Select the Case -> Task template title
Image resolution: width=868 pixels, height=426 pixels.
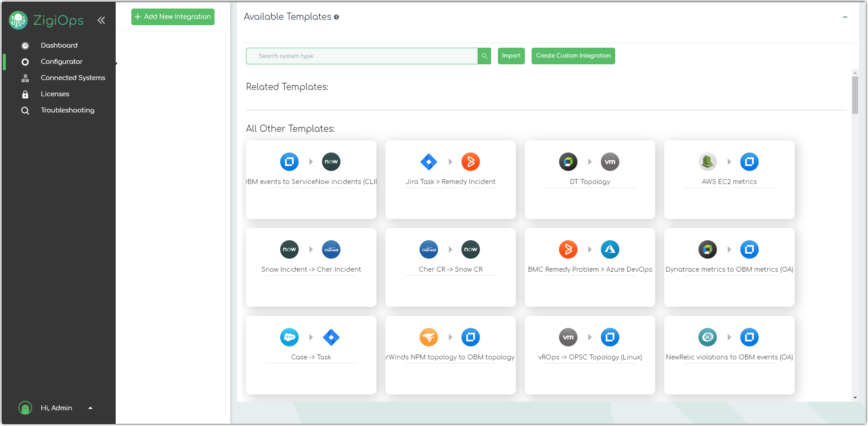point(311,357)
